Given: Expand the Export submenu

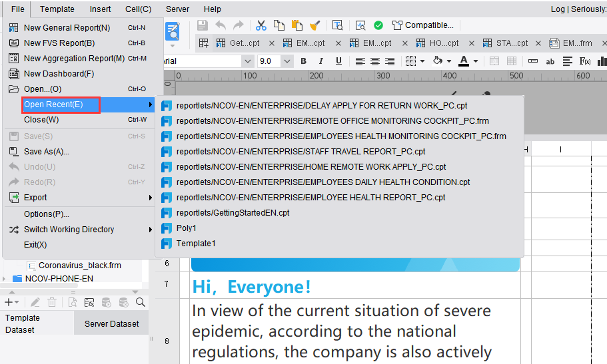Looking at the screenshot, I should click(x=79, y=198).
